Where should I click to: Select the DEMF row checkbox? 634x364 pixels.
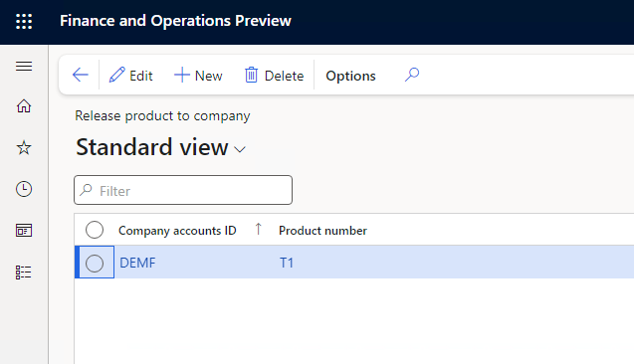point(95,263)
